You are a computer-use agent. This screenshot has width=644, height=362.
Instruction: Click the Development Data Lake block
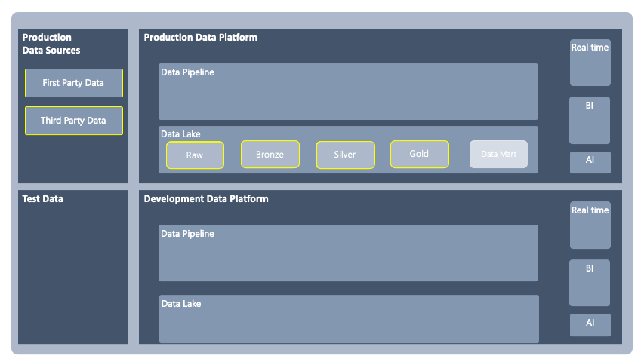[x=348, y=319]
